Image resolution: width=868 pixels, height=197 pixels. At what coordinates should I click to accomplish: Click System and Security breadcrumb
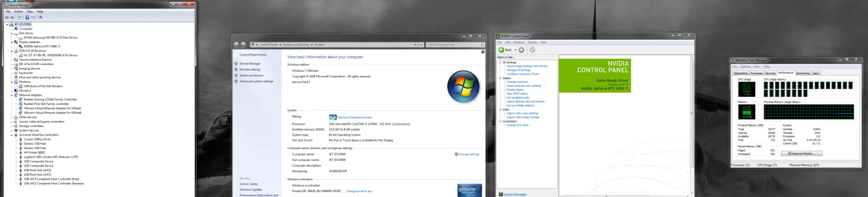(296, 45)
